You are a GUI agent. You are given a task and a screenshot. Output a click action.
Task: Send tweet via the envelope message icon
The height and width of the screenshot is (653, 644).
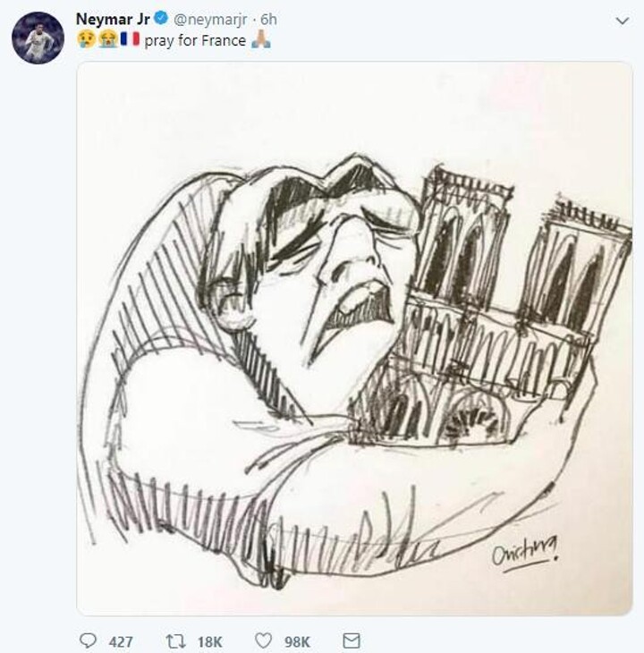pos(351,640)
